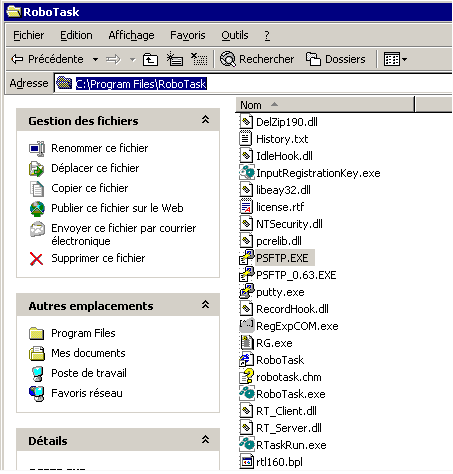Click the robotask.chm help file icon
The height and width of the screenshot is (474, 453).
[x=247, y=376]
